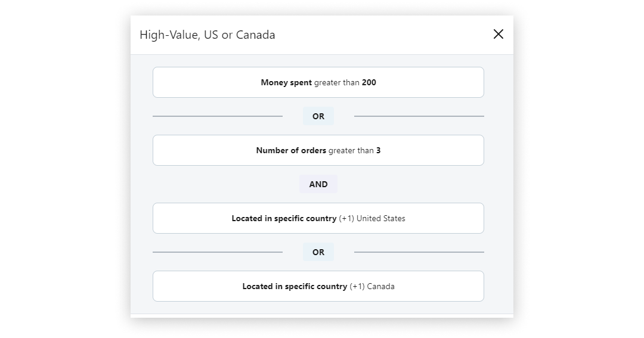Screen dimensions: 644x338
Task: Click the '(+1) United States' text
Action: point(372,219)
